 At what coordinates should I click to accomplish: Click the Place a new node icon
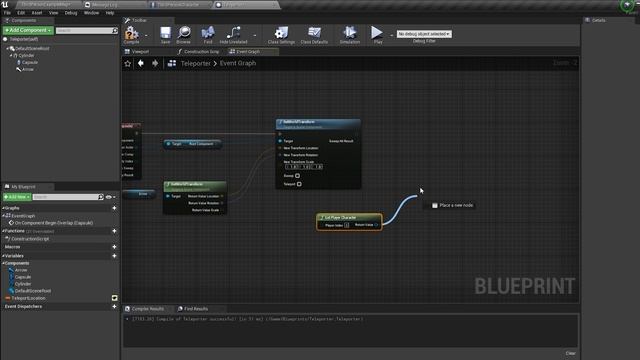(435, 205)
